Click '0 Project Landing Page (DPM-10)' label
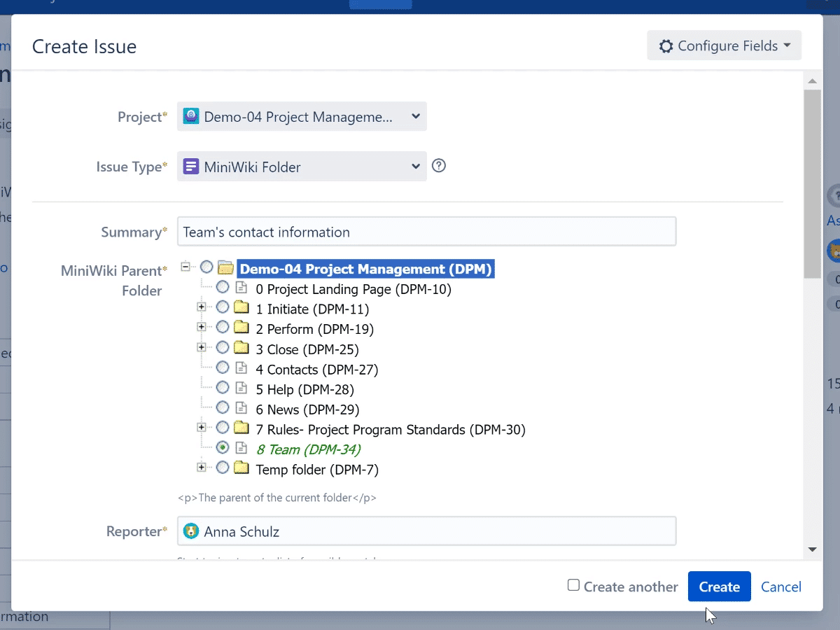Viewport: 840px width, 630px height. [x=353, y=289]
